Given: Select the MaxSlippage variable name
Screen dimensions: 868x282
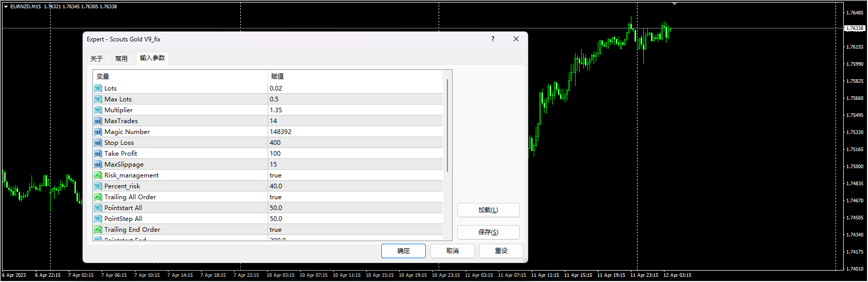Looking at the screenshot, I should 124,165.
